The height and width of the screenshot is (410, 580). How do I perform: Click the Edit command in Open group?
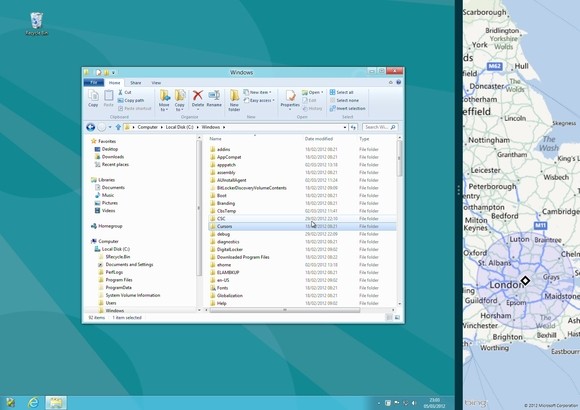point(309,100)
